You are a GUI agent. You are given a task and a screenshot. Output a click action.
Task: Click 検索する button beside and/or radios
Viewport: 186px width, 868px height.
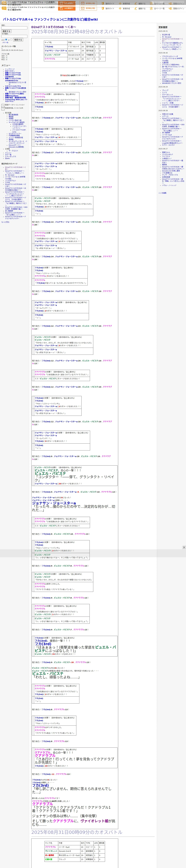tap(18, 40)
